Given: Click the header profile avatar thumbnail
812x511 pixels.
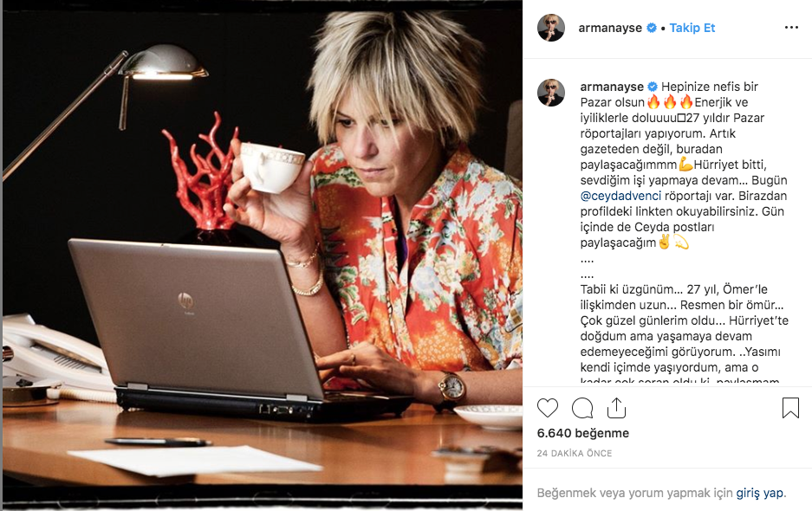Looking at the screenshot, I should coord(551,28).
